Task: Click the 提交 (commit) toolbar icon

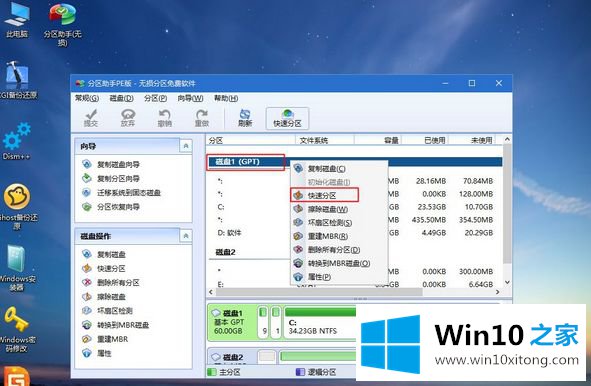Action: point(90,118)
